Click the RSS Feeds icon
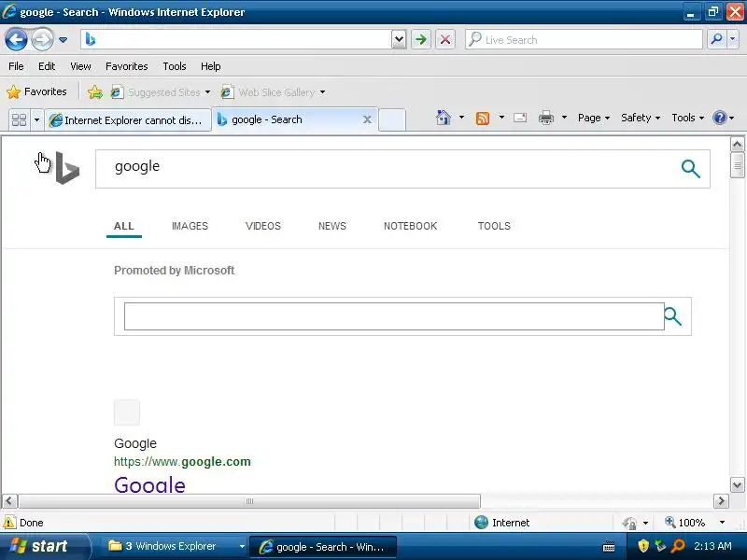Viewport: 747px width, 560px height. (483, 118)
